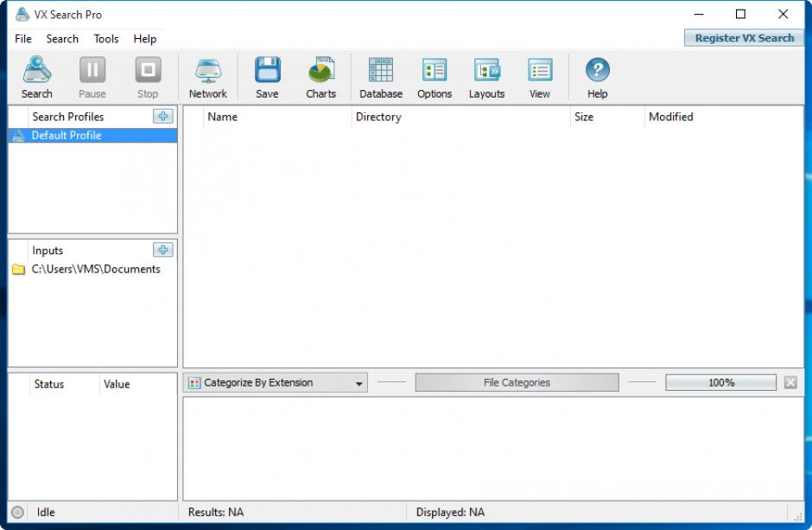812x530 pixels.
Task: Click the Search Profiles panel header
Action: click(68, 117)
